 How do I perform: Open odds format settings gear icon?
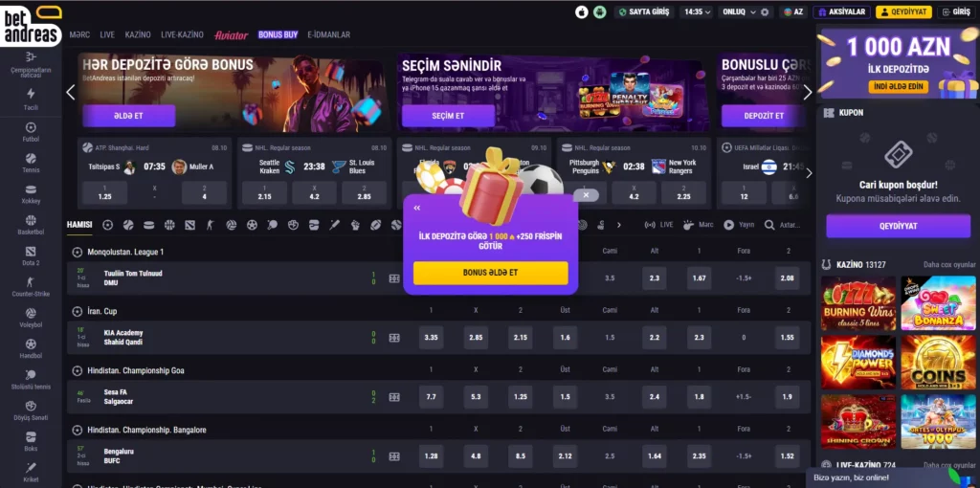click(x=765, y=11)
